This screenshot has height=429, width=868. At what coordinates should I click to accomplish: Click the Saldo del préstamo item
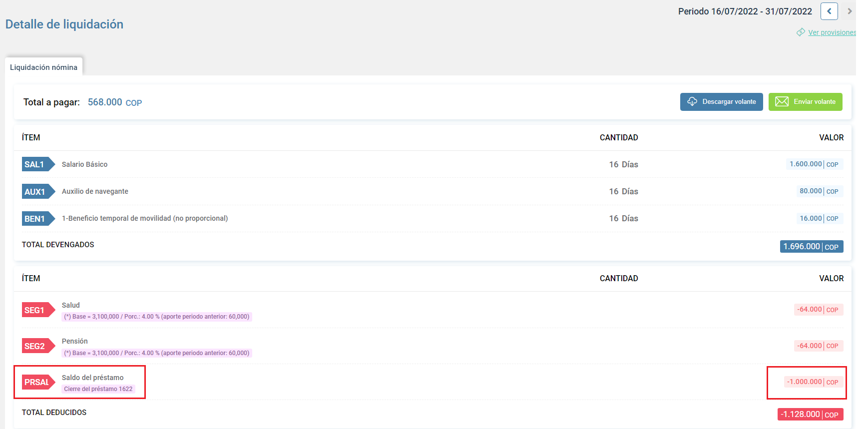93,378
